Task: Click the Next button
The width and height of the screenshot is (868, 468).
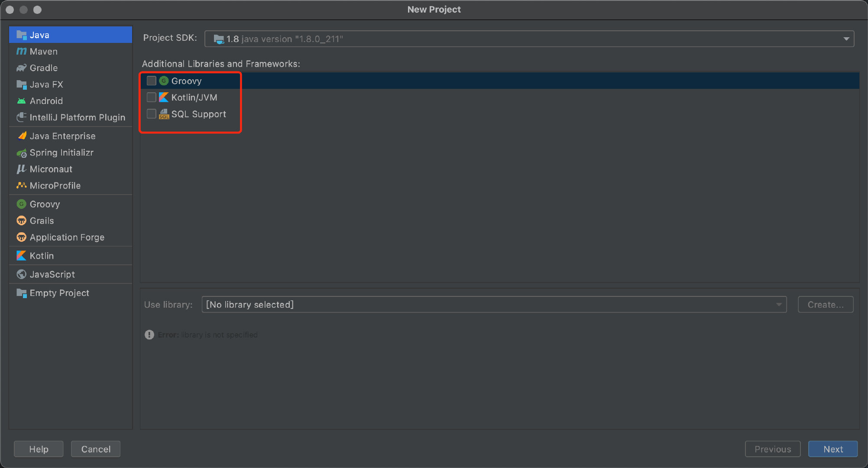Action: click(x=833, y=449)
